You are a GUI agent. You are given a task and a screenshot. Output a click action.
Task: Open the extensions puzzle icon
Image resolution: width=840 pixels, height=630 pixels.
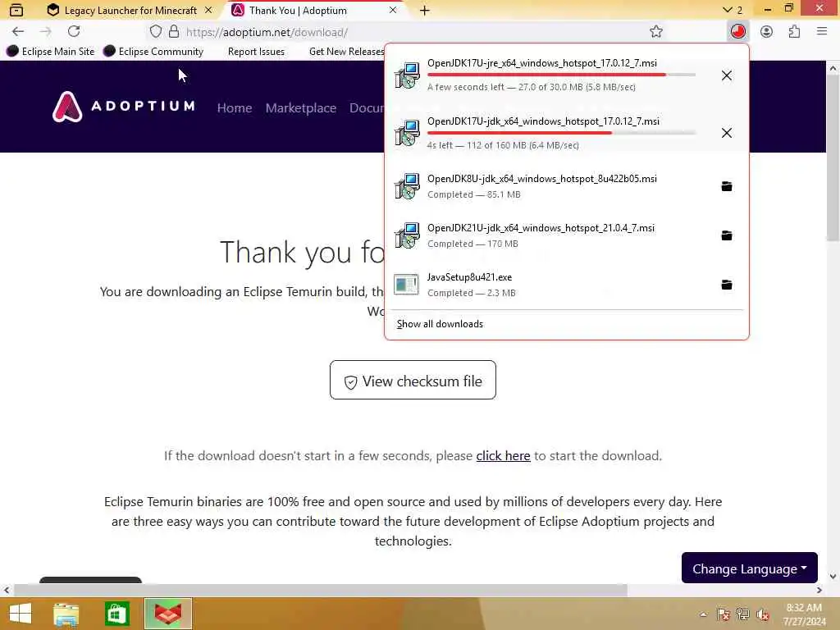click(794, 32)
